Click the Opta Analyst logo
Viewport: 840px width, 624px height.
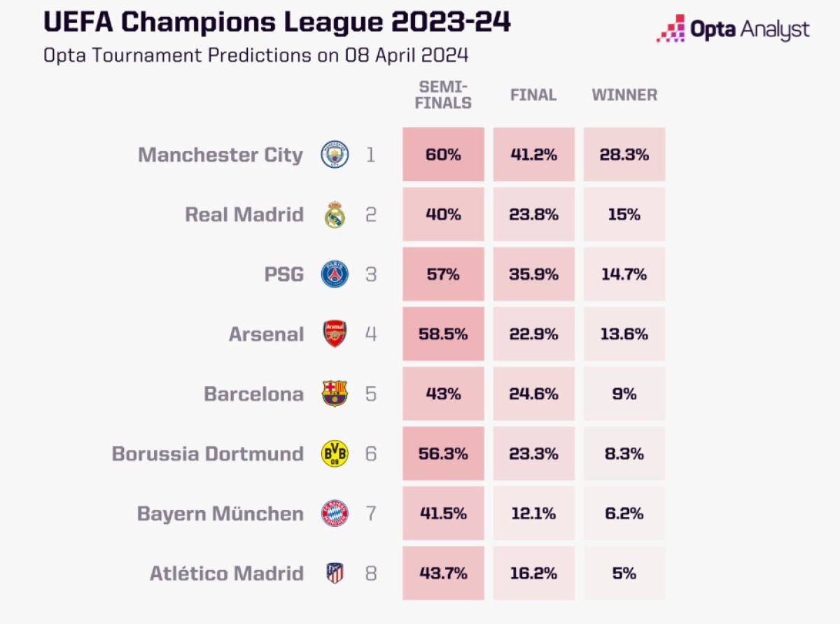click(733, 29)
